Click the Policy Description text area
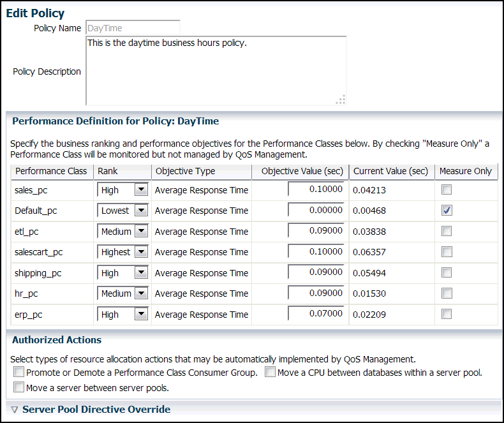 [x=216, y=70]
